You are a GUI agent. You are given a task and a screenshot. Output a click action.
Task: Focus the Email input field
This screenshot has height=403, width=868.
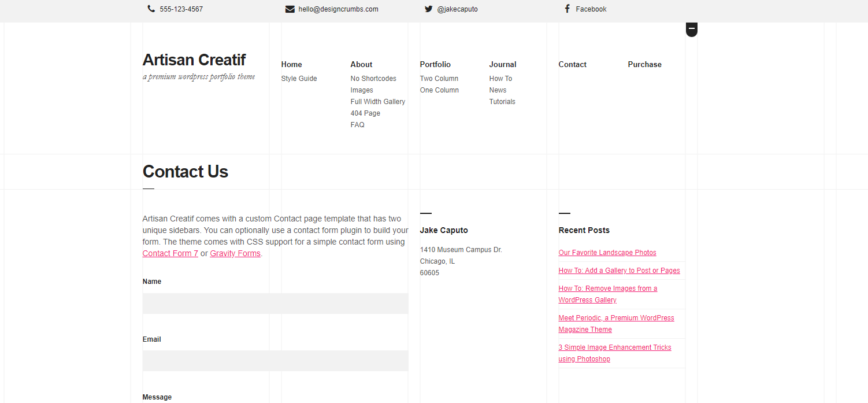tap(276, 361)
